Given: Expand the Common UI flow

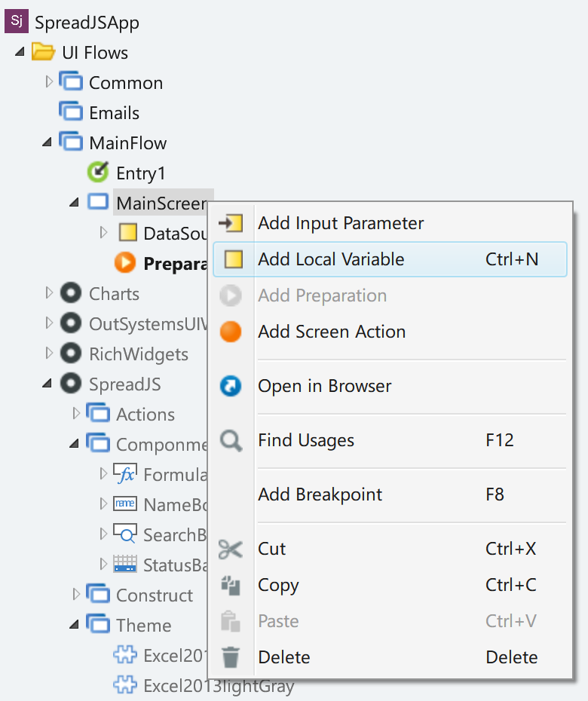Looking at the screenshot, I should [x=49, y=82].
